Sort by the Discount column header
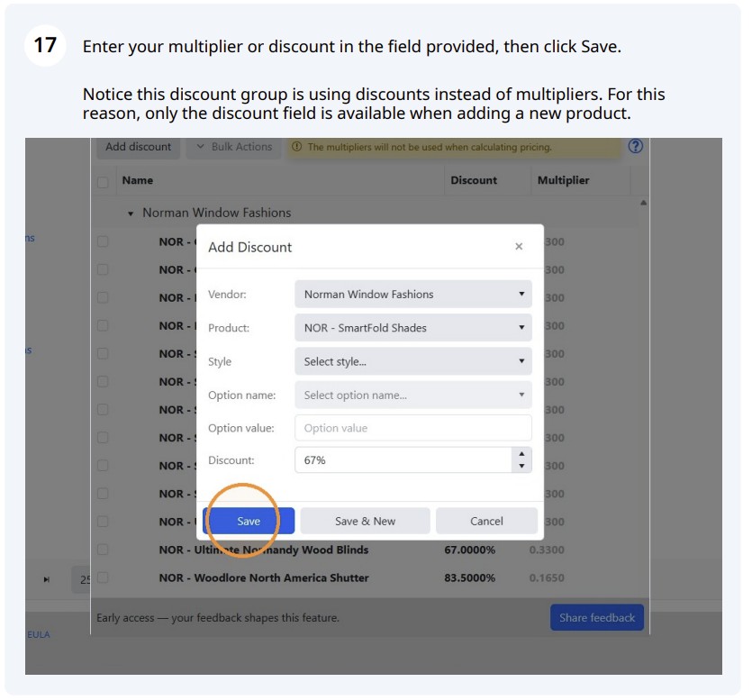 coord(474,180)
